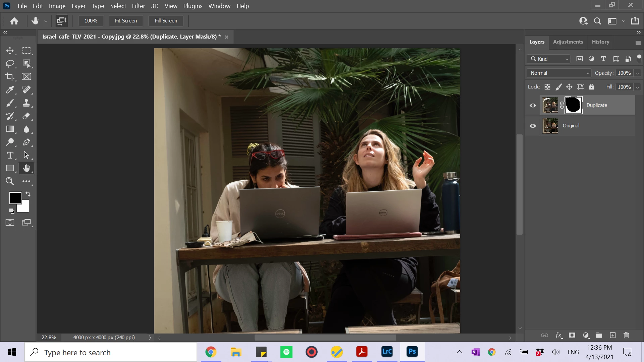Open the Normal blending mode dropdown
Screen dimensions: 644x362
point(559,73)
